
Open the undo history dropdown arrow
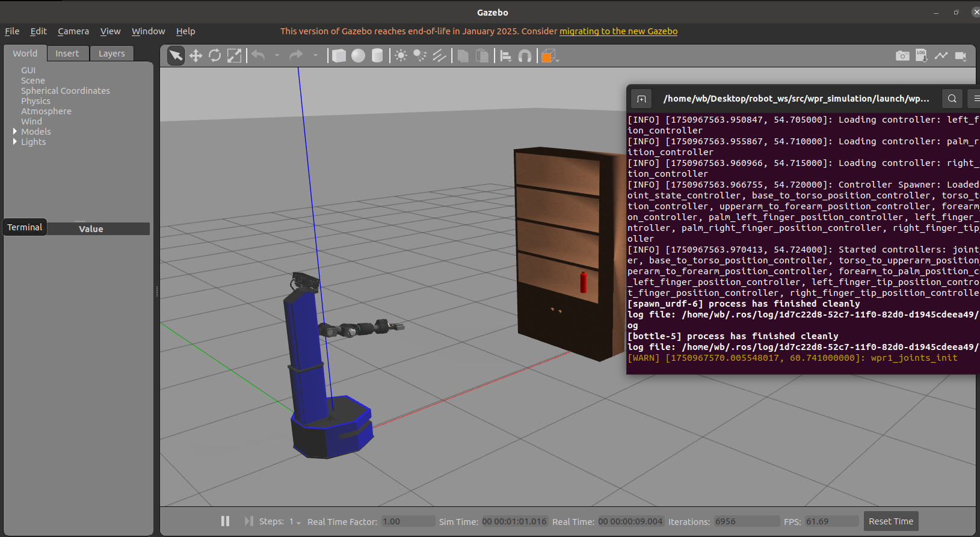[x=277, y=55]
